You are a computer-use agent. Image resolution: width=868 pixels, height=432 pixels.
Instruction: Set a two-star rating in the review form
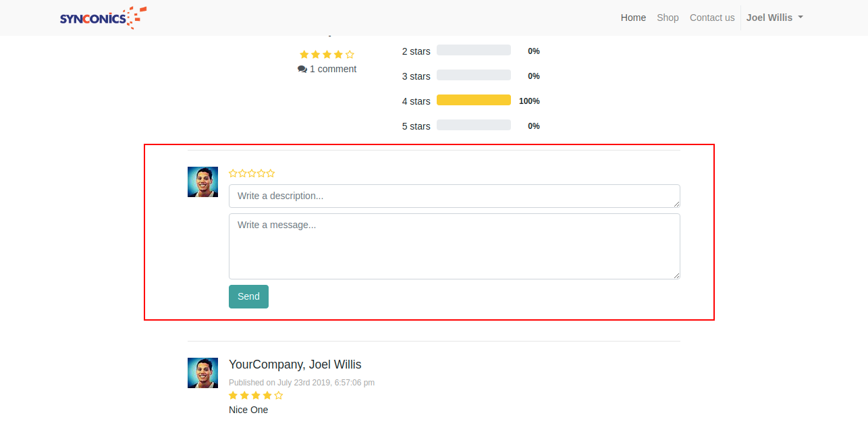242,173
